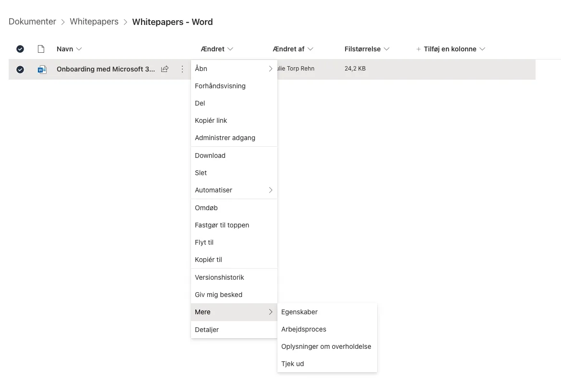
Task: Choose Forhåndsvisning from the context menu
Action: point(234,86)
